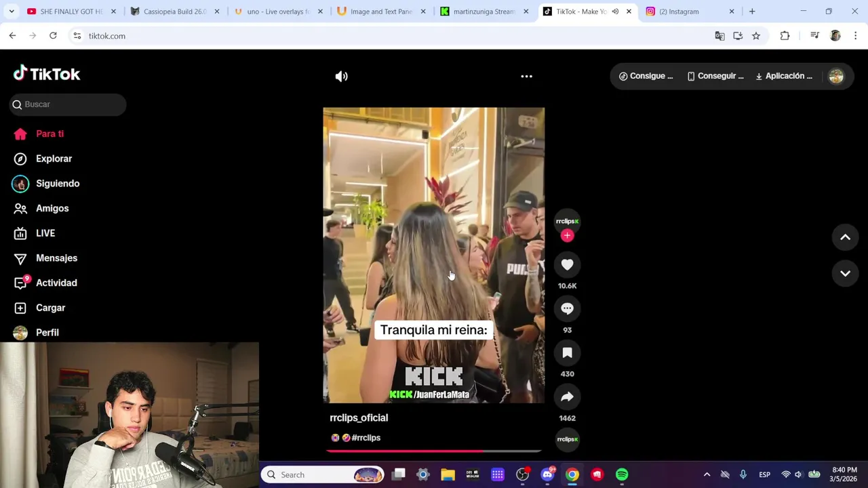Open the media controls icon
The image size is (868, 488).
click(x=814, y=36)
